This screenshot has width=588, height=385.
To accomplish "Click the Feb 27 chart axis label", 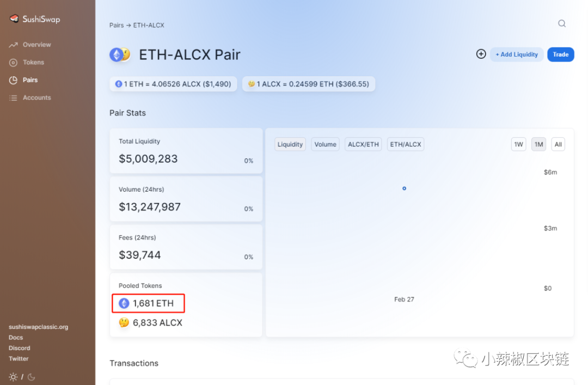I will [404, 300].
